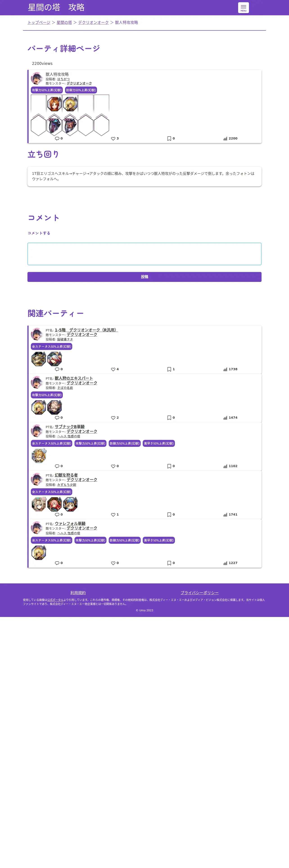Open プライバシーポリシー footer link
Screen dimensions: 289x868
pos(199,593)
